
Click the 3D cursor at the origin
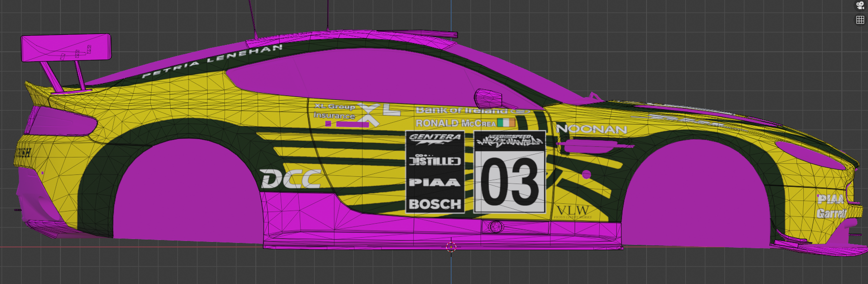(x=451, y=247)
